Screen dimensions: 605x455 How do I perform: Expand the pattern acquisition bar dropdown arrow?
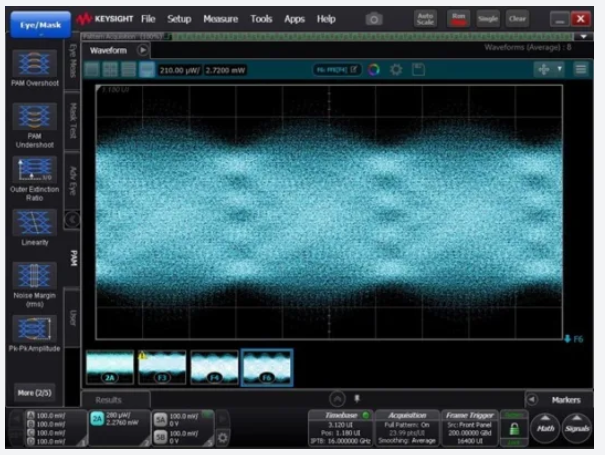583,37
